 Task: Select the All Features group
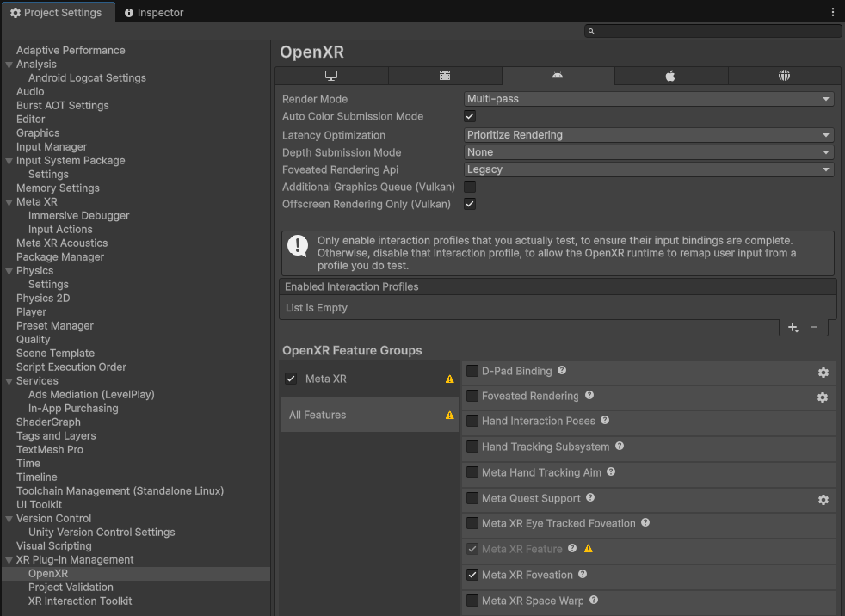point(369,415)
